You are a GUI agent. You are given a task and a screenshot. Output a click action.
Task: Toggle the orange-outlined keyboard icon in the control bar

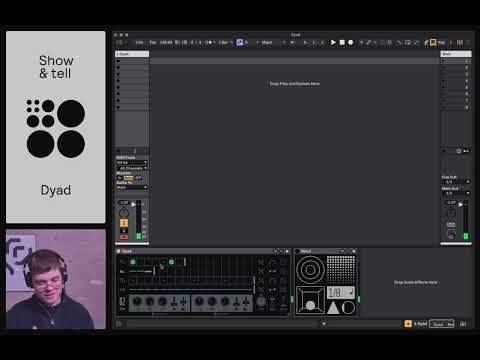(x=433, y=42)
